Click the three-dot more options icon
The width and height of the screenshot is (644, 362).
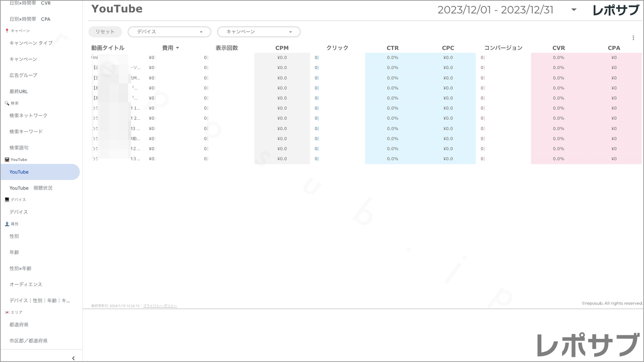633,38
